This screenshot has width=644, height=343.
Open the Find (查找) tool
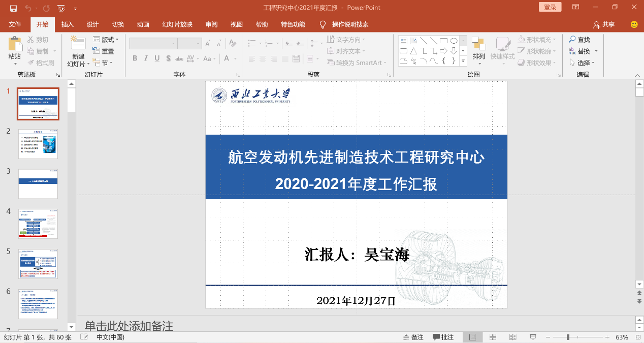pyautogui.click(x=579, y=40)
